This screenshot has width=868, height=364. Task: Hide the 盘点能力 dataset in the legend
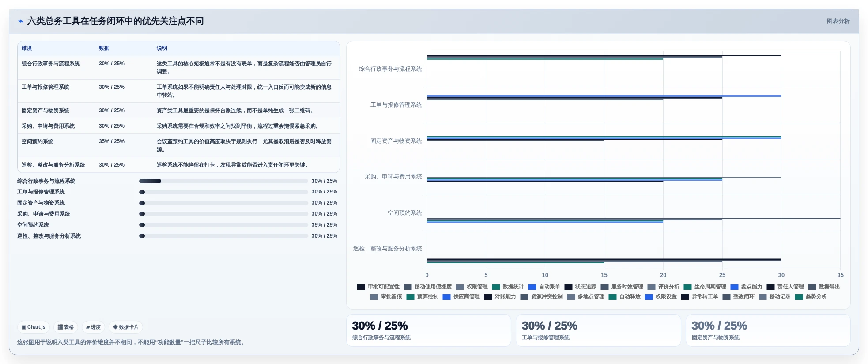[746, 287]
